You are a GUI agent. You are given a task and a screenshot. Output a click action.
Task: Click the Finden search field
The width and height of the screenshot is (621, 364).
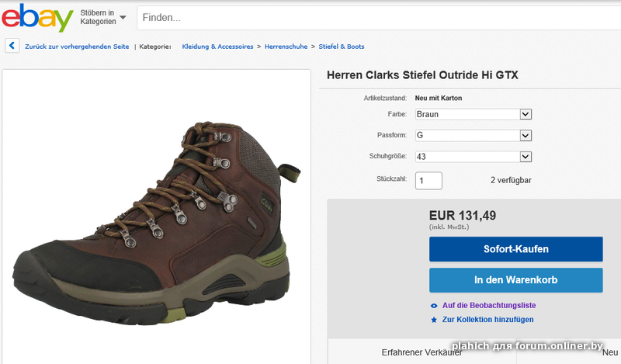373,17
